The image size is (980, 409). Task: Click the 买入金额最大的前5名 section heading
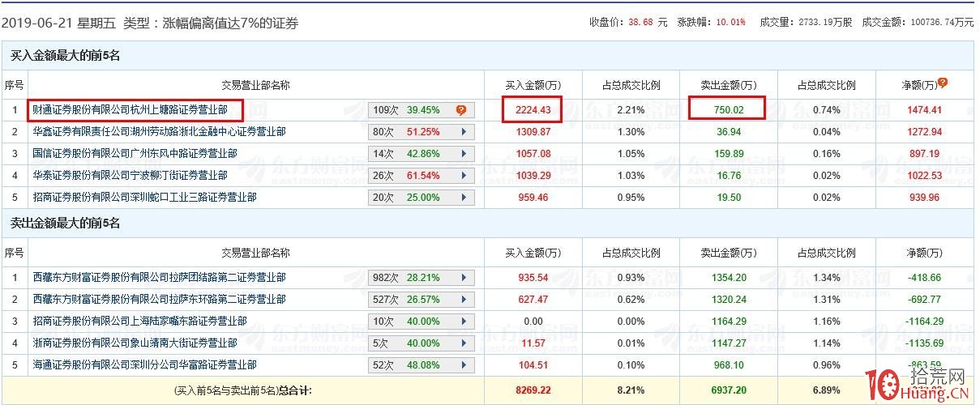65,56
